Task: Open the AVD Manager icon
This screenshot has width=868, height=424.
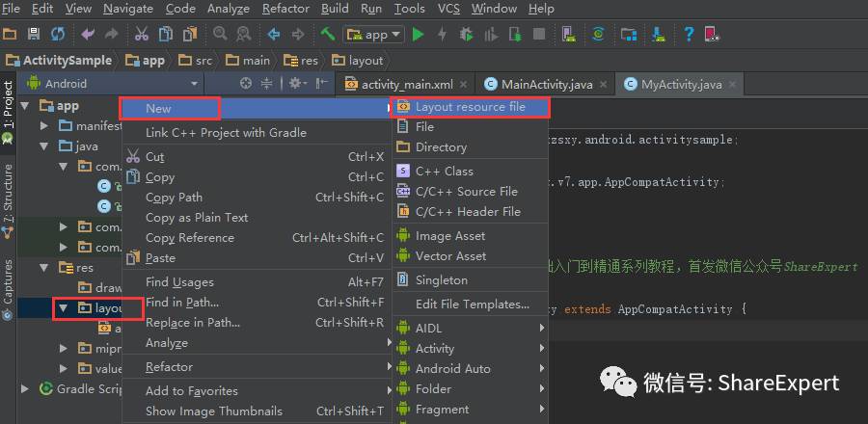Action: coord(568,35)
